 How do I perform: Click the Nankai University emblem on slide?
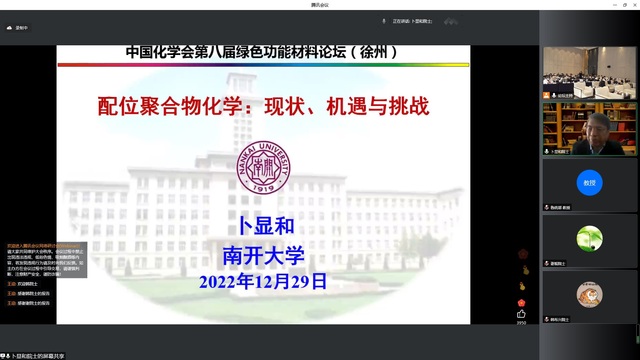(263, 167)
